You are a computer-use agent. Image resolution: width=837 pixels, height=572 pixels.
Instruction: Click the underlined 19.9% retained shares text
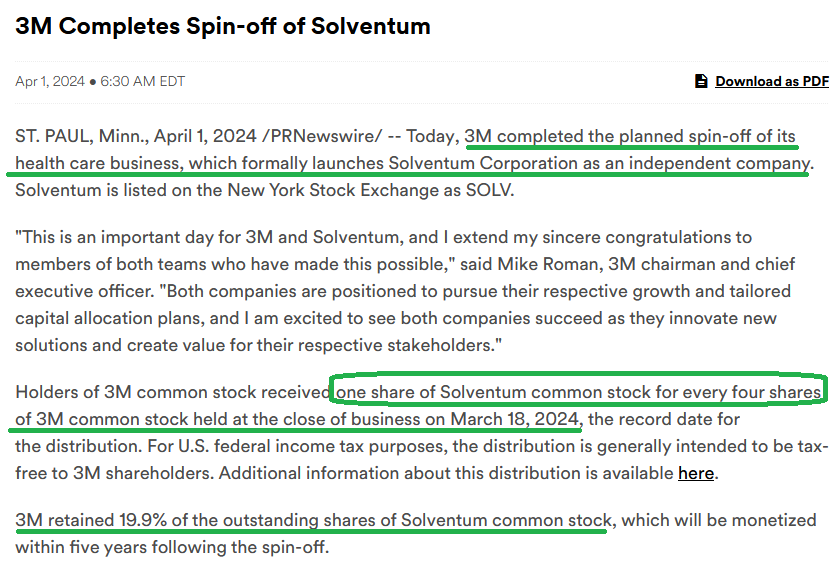pyautogui.click(x=313, y=520)
